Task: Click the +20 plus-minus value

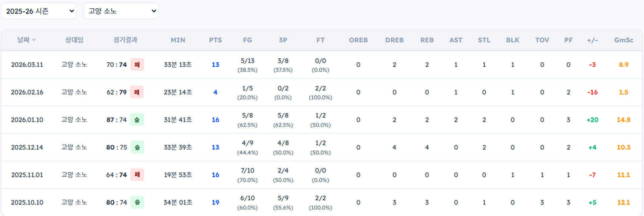Action: click(x=592, y=120)
